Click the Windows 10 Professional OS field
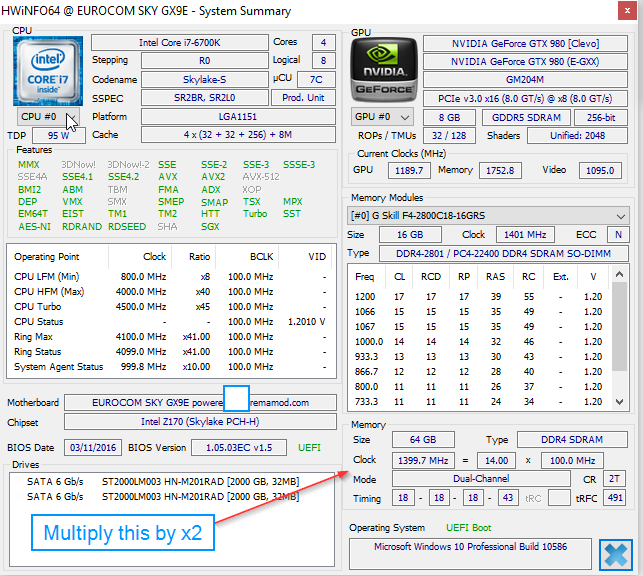643x576 pixels. pyautogui.click(x=470, y=554)
